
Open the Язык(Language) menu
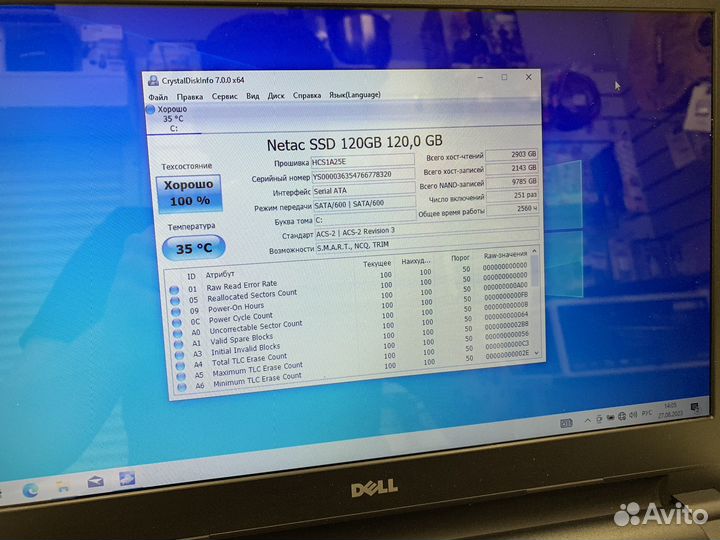point(354,95)
